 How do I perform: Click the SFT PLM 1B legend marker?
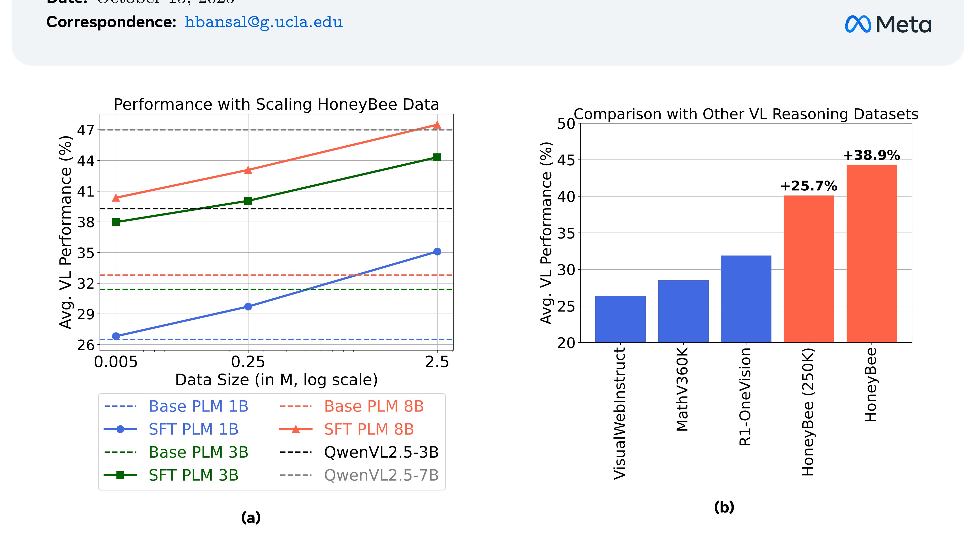tap(120, 429)
